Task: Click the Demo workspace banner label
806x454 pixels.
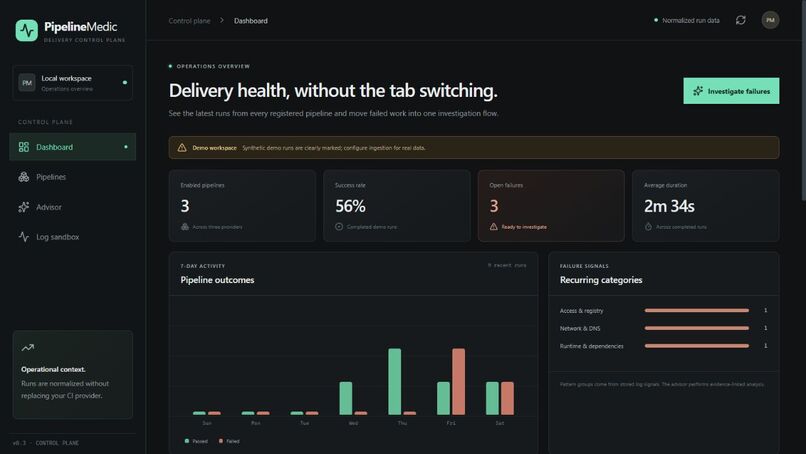Action: [214, 148]
